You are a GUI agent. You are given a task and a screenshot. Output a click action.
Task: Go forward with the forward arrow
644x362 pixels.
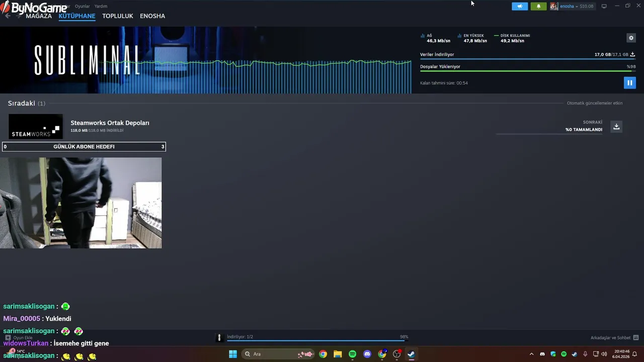click(19, 16)
